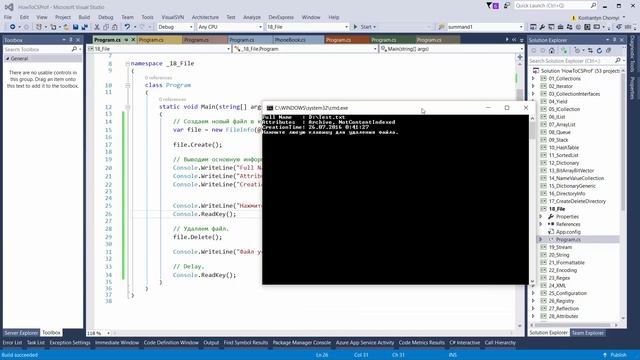Viewport: 640px width, 360px height.
Task: Click the Save All toolbar icon
Action: [84, 27]
